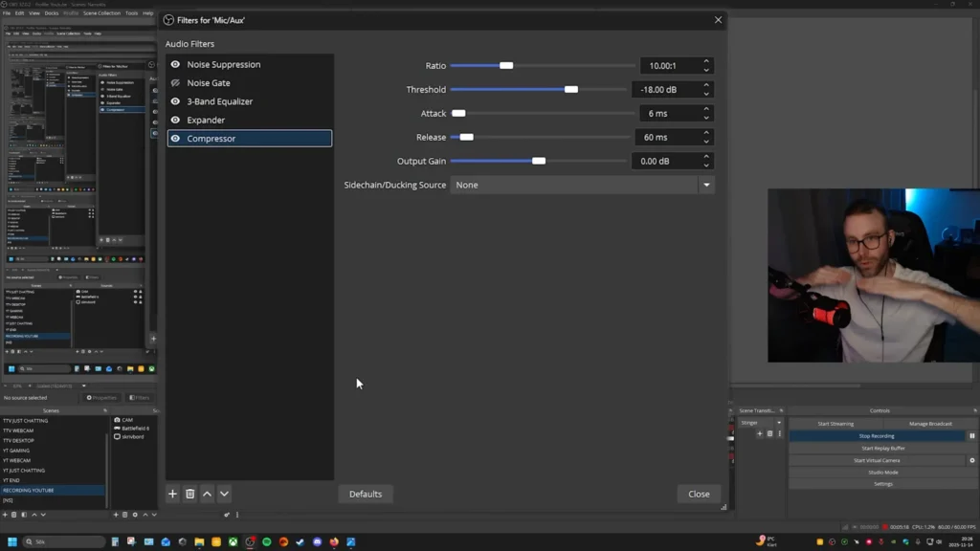Increase Output Gain with up arrow
Viewport: 980px width, 551px height.
tap(706, 156)
